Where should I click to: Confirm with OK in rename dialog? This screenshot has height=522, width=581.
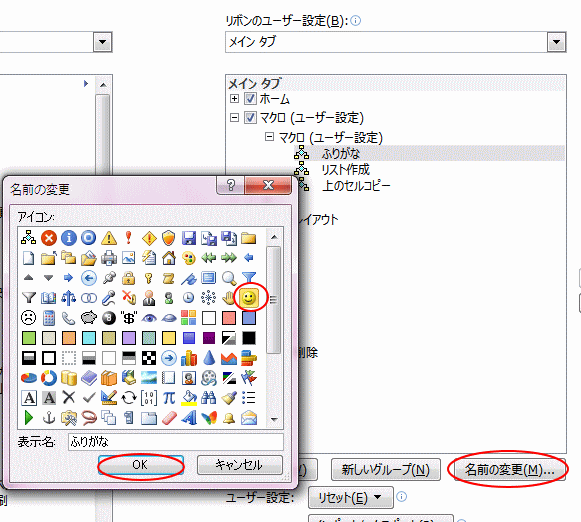pos(140,465)
